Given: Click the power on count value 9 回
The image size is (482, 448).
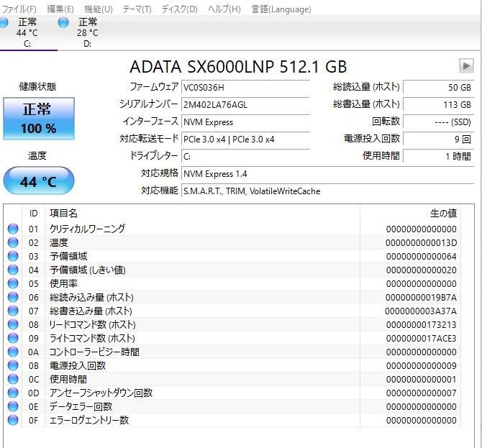Looking at the screenshot, I should [x=438, y=140].
